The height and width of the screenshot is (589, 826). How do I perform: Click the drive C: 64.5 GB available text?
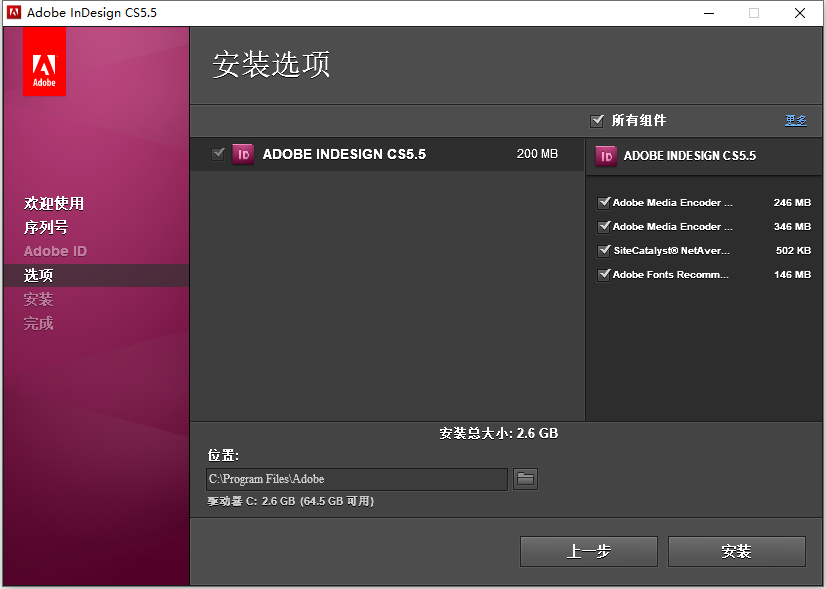coord(291,501)
